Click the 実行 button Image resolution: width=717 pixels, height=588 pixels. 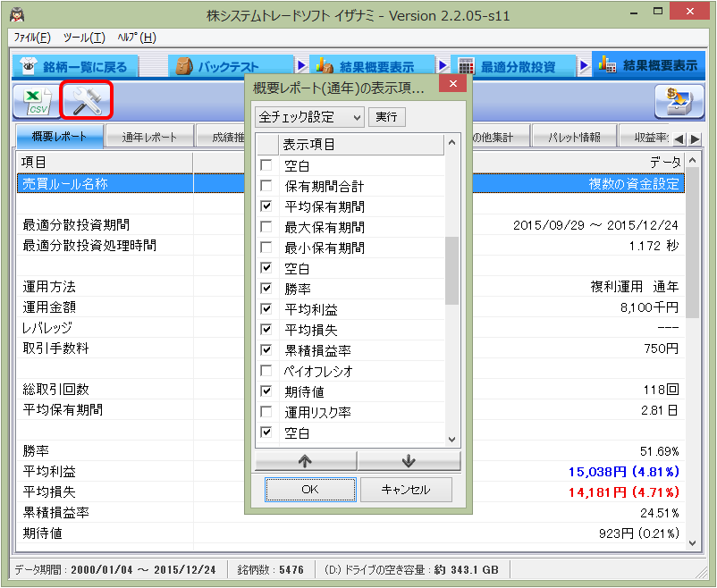(x=386, y=116)
